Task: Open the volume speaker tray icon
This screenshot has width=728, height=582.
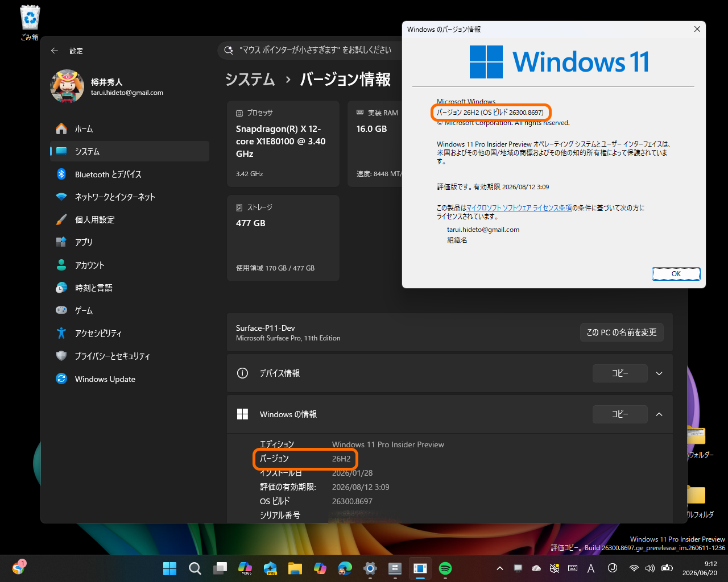Action: pyautogui.click(x=650, y=568)
